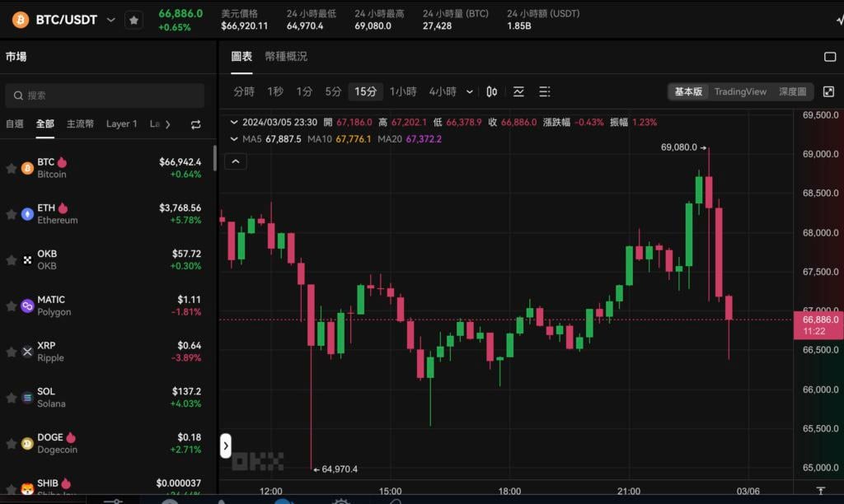Click the MATIC Polygon coin icon
Screen dimensions: 844x504
[x=27, y=306]
